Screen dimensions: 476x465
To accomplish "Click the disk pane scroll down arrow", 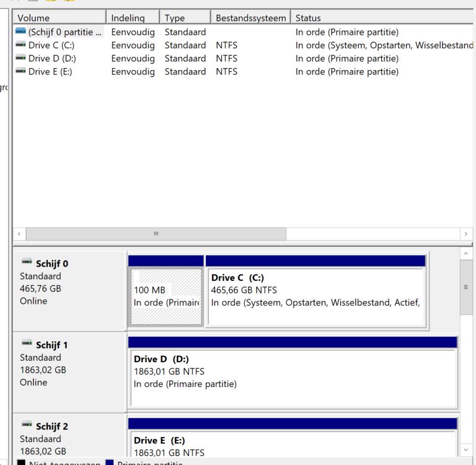I will pyautogui.click(x=466, y=450).
